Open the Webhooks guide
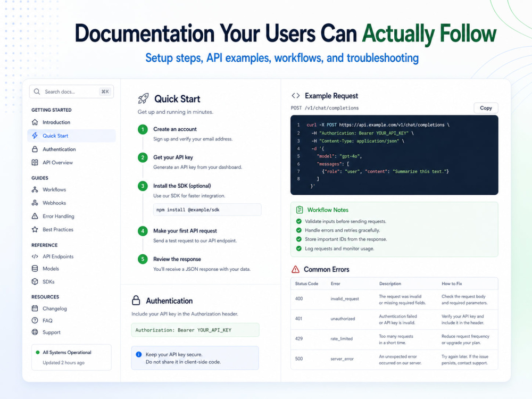Image resolution: width=532 pixels, height=399 pixels. [x=54, y=203]
